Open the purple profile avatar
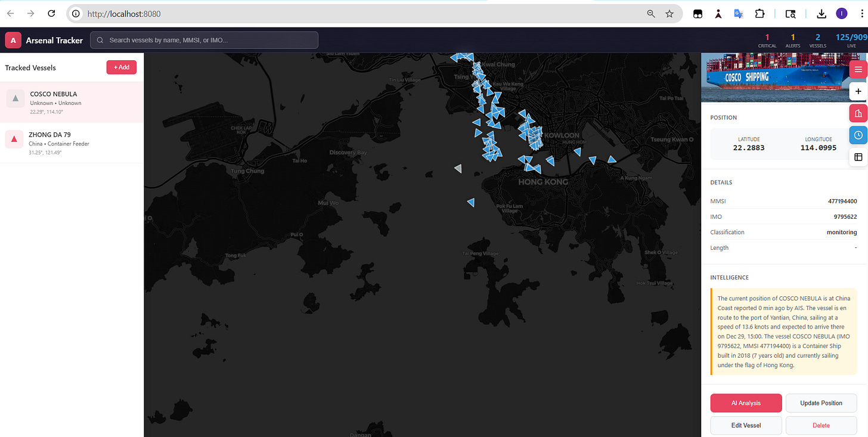868x437 pixels. [x=842, y=14]
